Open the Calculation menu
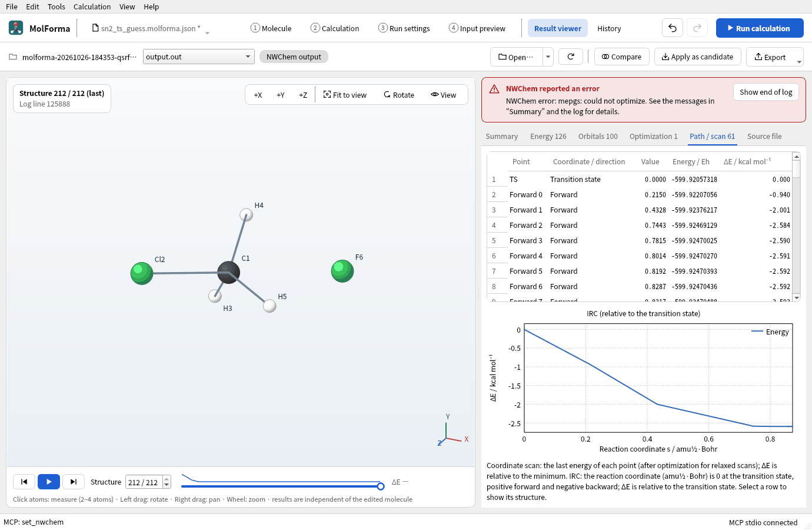 click(x=92, y=6)
